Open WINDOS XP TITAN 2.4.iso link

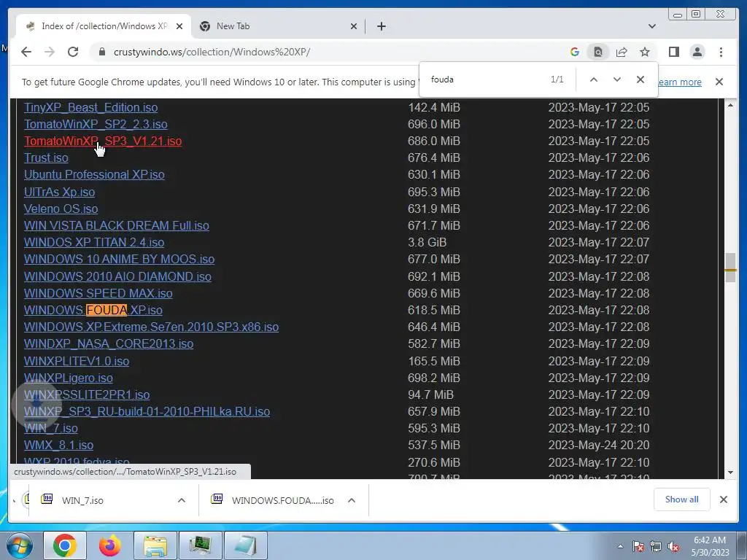click(94, 242)
